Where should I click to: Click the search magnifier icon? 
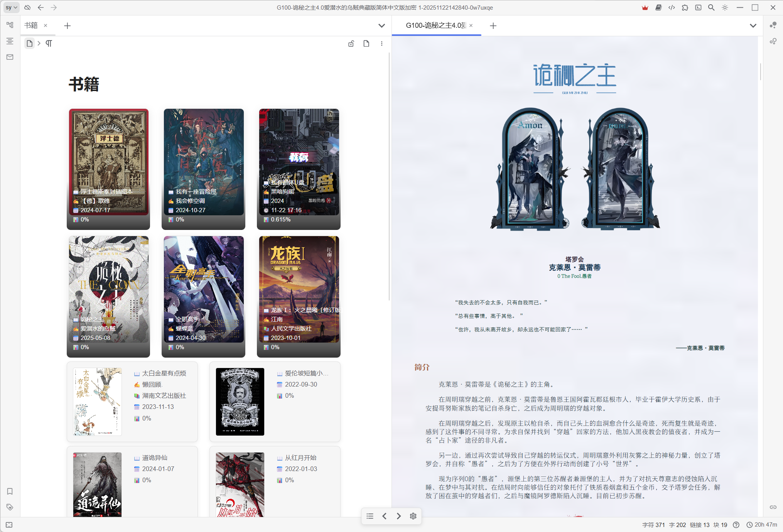coord(711,7)
